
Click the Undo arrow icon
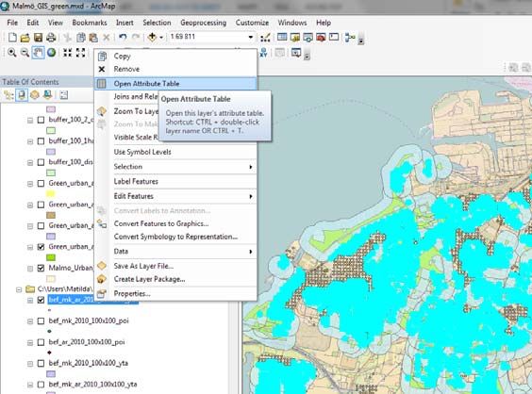tap(123, 38)
